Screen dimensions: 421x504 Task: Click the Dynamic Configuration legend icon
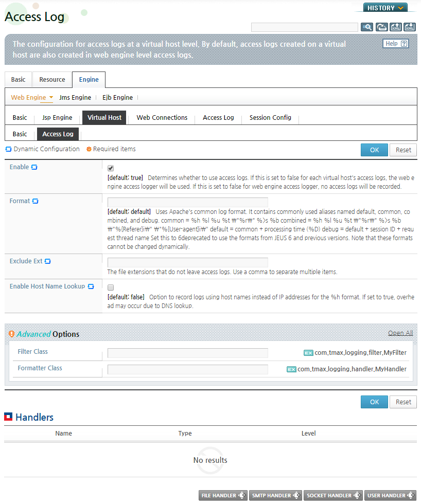9,149
